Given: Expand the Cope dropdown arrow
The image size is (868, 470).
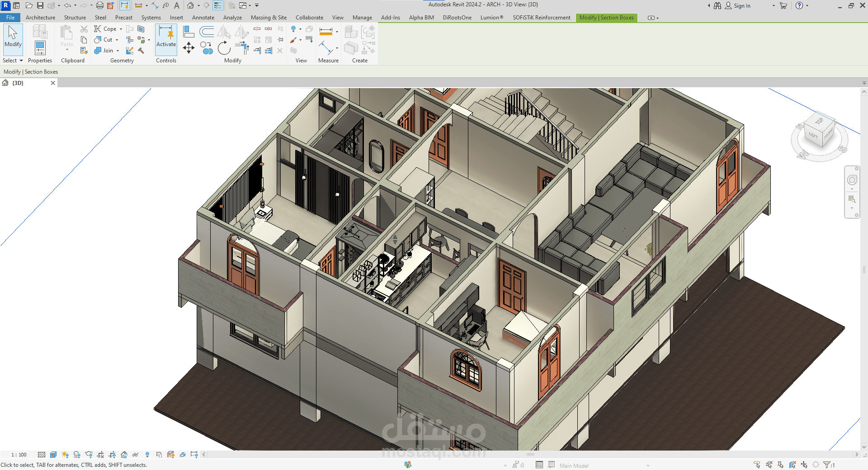Looking at the screenshot, I should coord(121,29).
